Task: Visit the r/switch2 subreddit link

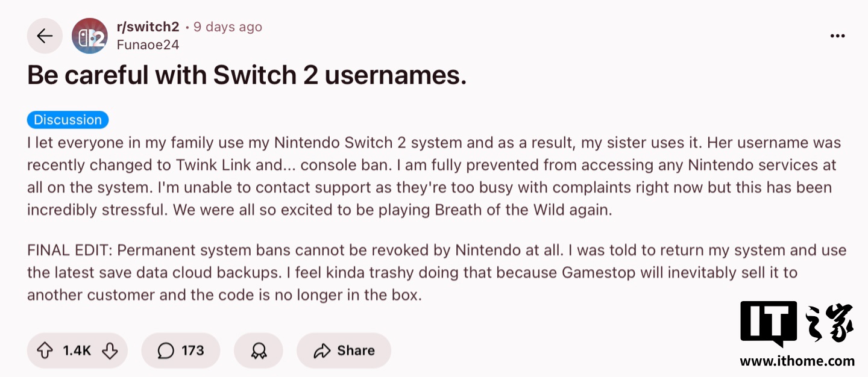Action: pyautogui.click(x=148, y=27)
